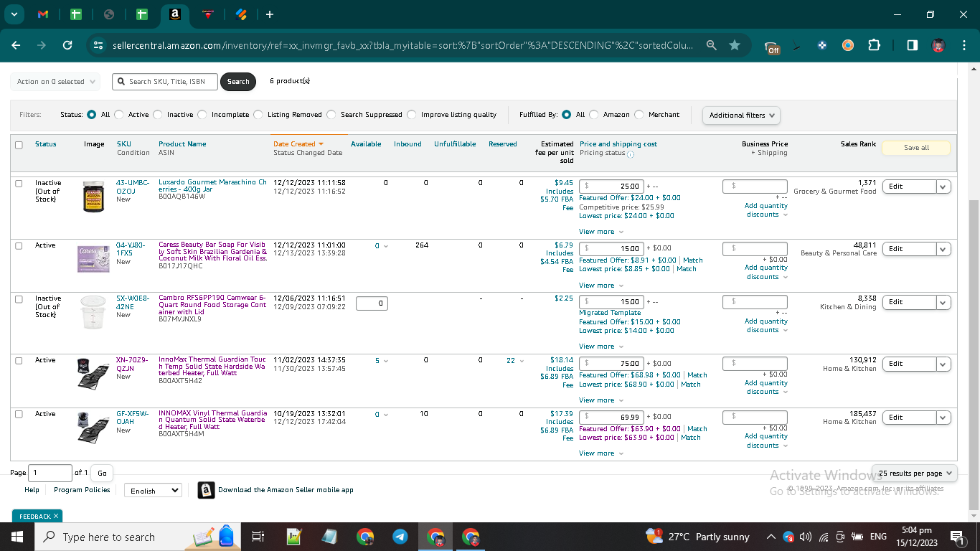Select the Search Suppressed filter
The image size is (980, 551).
[331, 115]
